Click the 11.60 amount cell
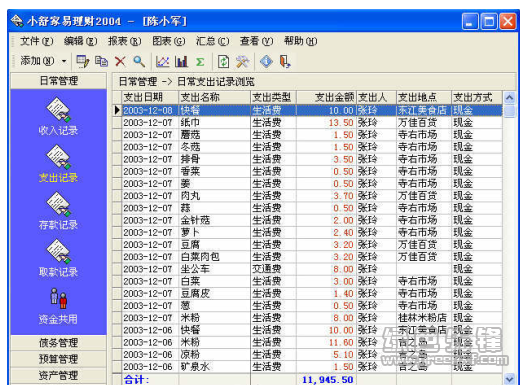530x385 pixels. click(x=327, y=342)
